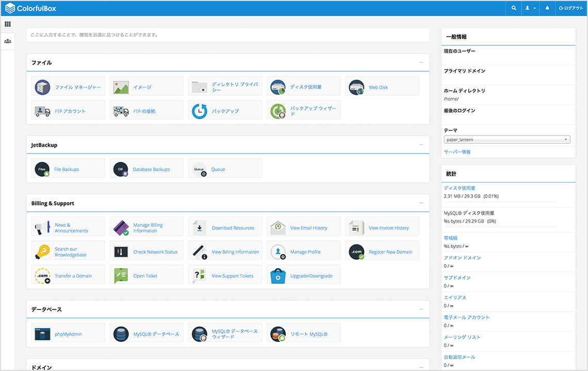Image resolution: width=588 pixels, height=371 pixels.
Task: Open the File Manager icon
Action: 42,87
